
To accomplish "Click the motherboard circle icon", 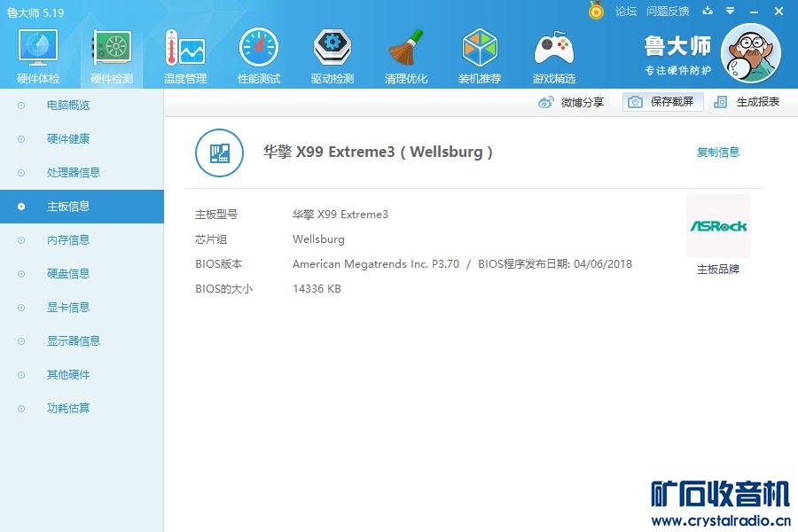I will point(219,153).
